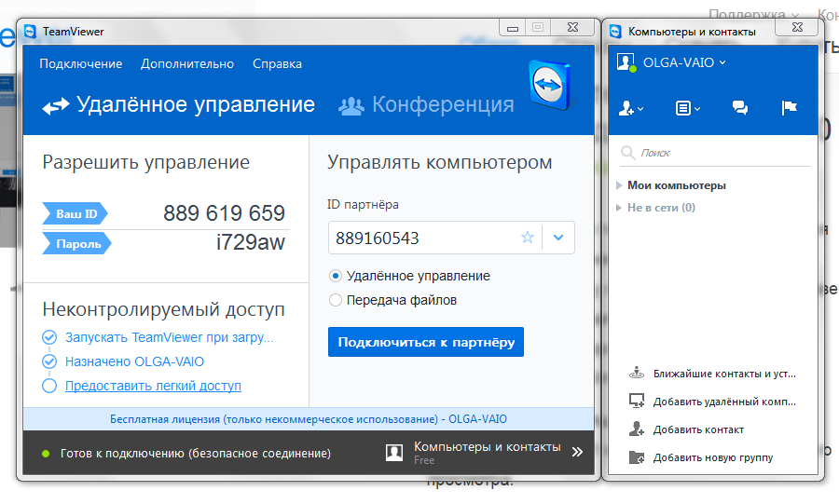
Task: Click Готов к подключению status text
Action: [x=196, y=453]
